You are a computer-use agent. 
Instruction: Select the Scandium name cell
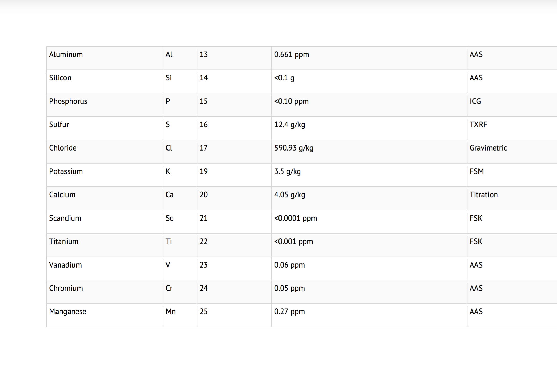(x=65, y=218)
